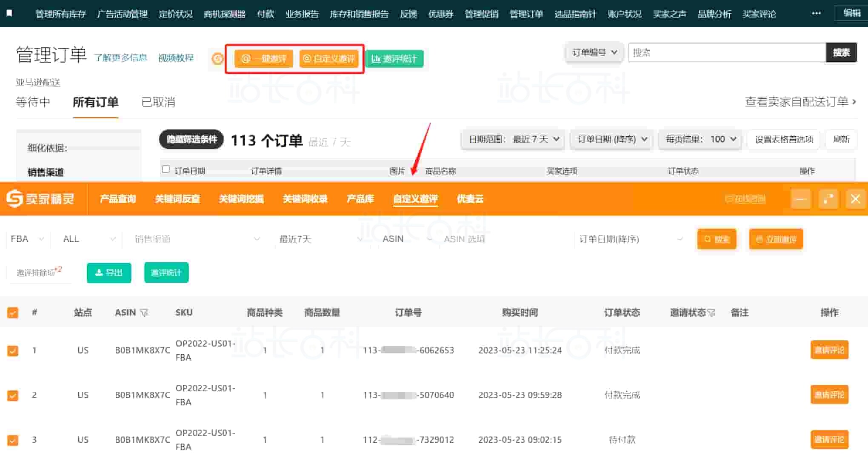Screen dimensions: 868x462
Task: Switch to the 关键词收录 tab in 卖家精灵
Action: point(305,199)
